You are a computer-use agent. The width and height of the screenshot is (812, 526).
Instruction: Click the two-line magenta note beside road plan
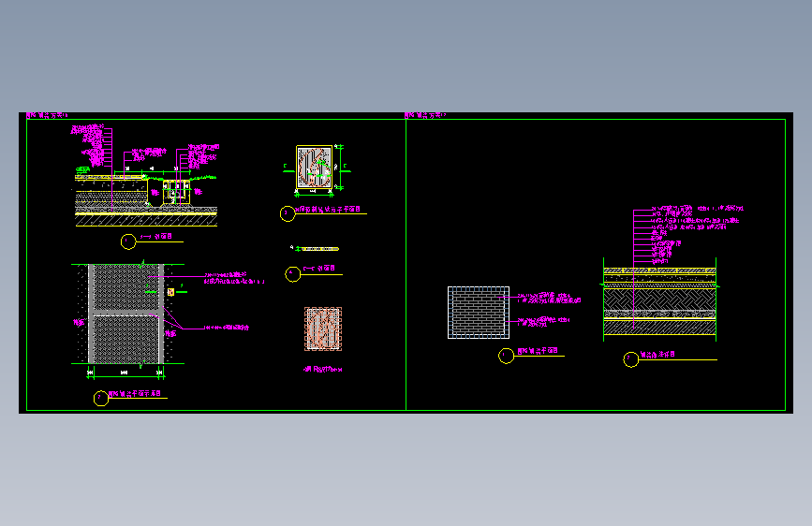click(234, 279)
